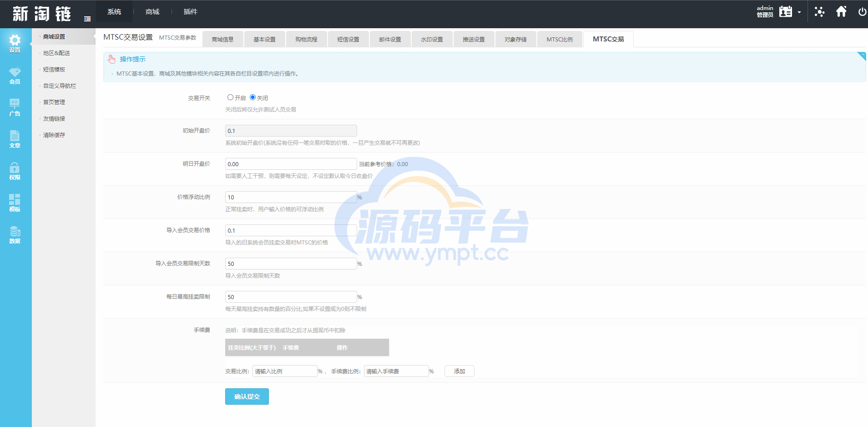Screen dimensions: 868x427
Task: Click the 价格浮动比例 input field
Action: click(x=291, y=197)
